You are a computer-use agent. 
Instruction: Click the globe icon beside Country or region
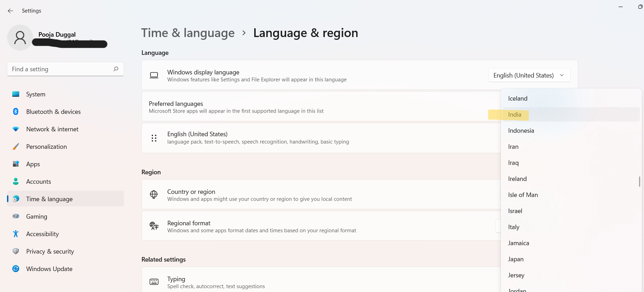[x=154, y=195]
